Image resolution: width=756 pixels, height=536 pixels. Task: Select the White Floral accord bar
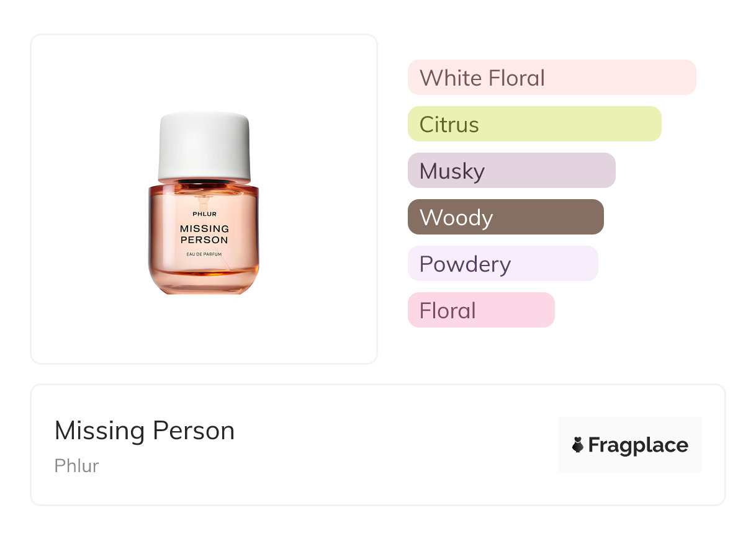coord(552,78)
